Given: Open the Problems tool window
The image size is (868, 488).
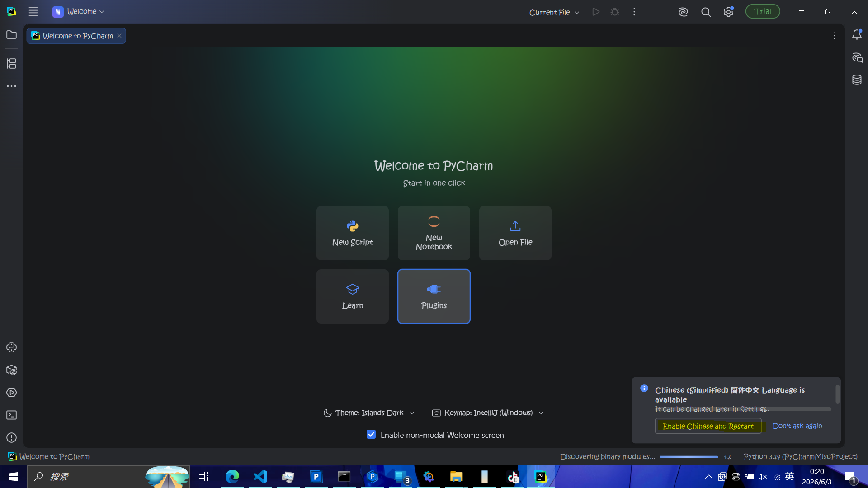Looking at the screenshot, I should pyautogui.click(x=12, y=437).
